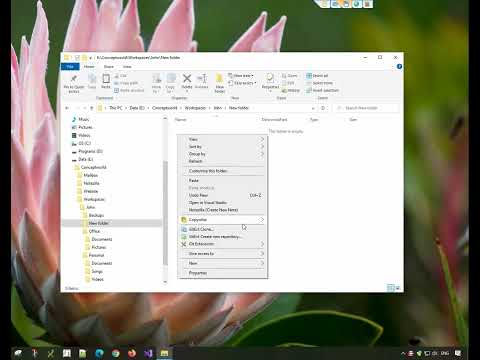Screen dimensions: 480x360
Task: Click the address bar refresh icon
Action: coord(323,108)
